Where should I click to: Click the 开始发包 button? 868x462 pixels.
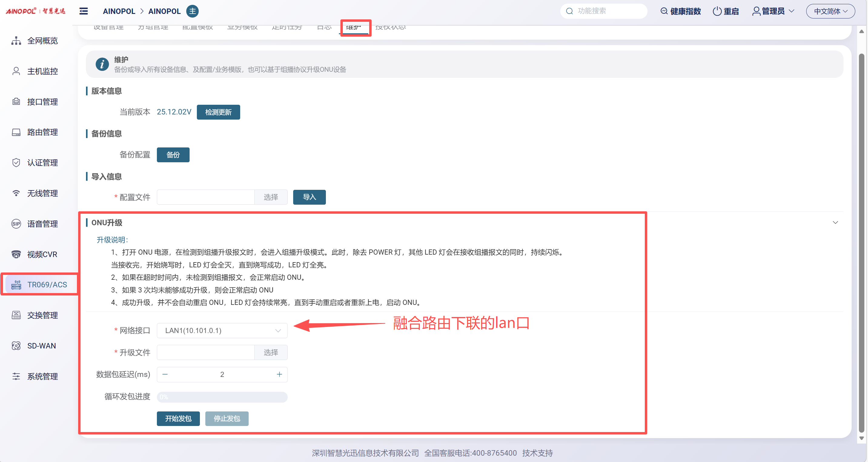[x=178, y=418]
